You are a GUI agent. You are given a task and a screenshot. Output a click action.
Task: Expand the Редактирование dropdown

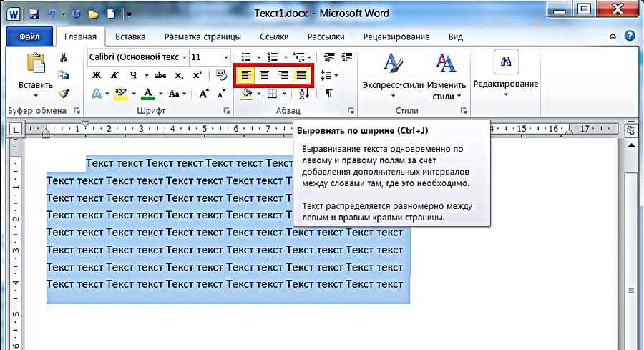point(505,84)
